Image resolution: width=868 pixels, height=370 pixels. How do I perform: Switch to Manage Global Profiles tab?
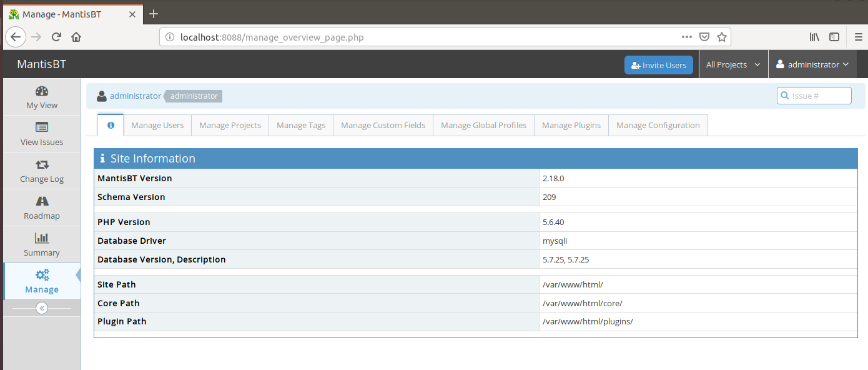[x=483, y=125]
